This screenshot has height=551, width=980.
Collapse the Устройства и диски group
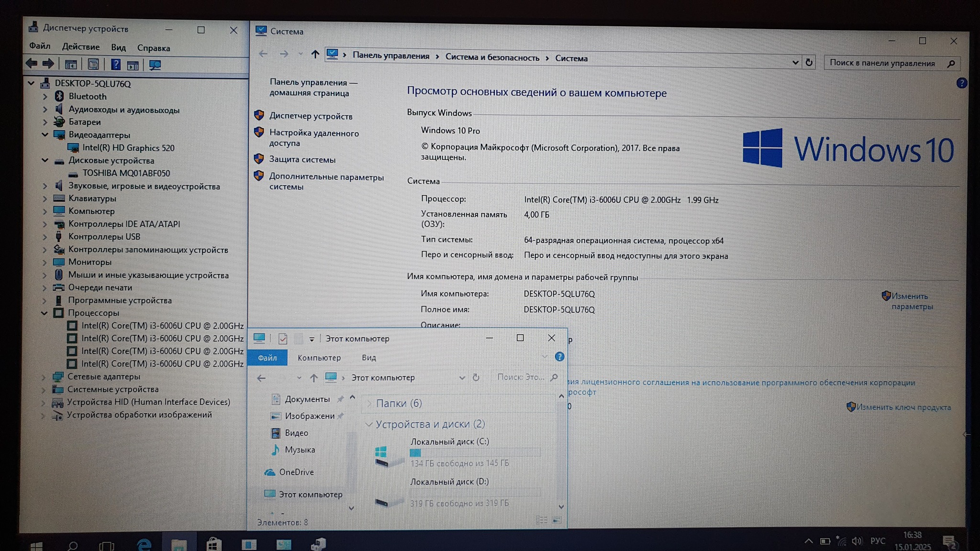[x=369, y=424]
